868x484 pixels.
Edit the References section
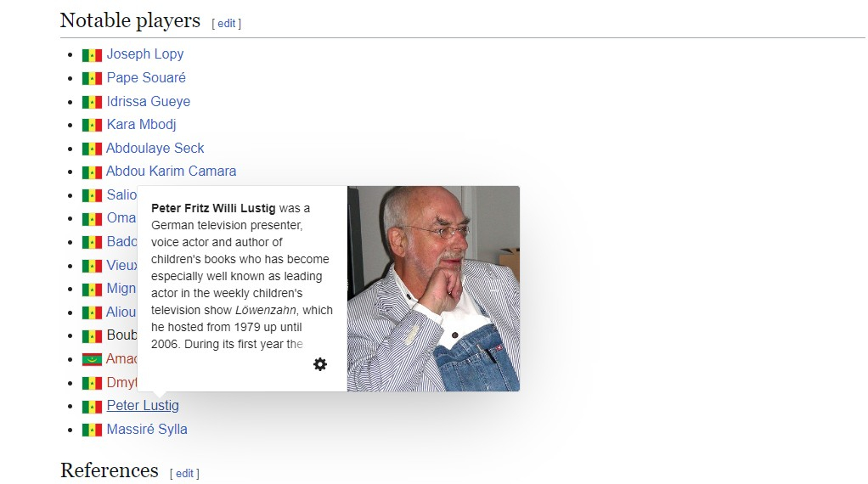click(x=184, y=473)
